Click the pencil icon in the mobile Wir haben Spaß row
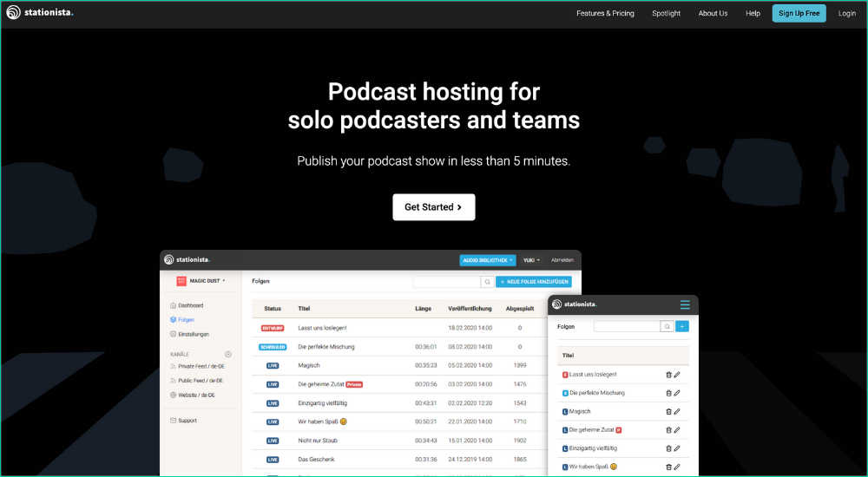This screenshot has width=868, height=477. pyautogui.click(x=677, y=467)
